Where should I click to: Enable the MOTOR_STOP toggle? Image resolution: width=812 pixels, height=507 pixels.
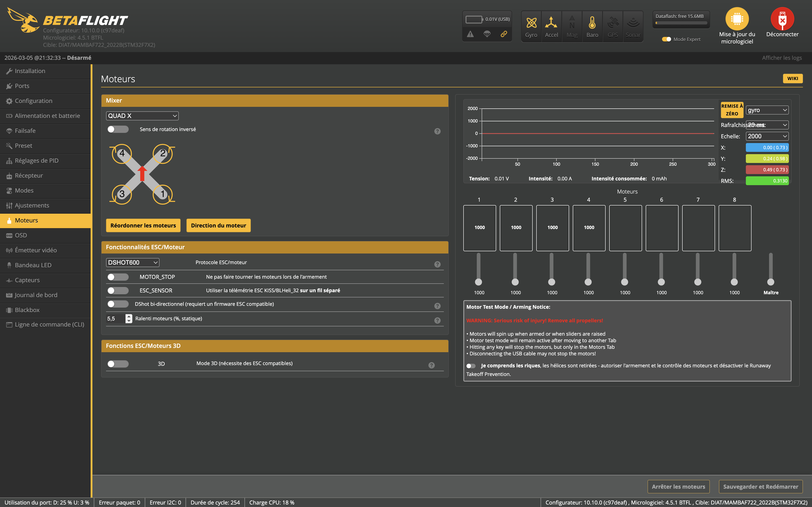click(x=118, y=277)
